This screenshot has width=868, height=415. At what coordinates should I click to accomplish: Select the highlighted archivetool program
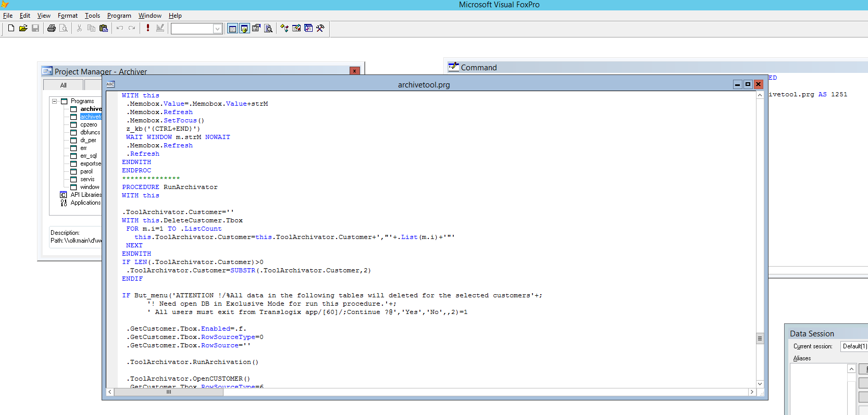coord(91,117)
